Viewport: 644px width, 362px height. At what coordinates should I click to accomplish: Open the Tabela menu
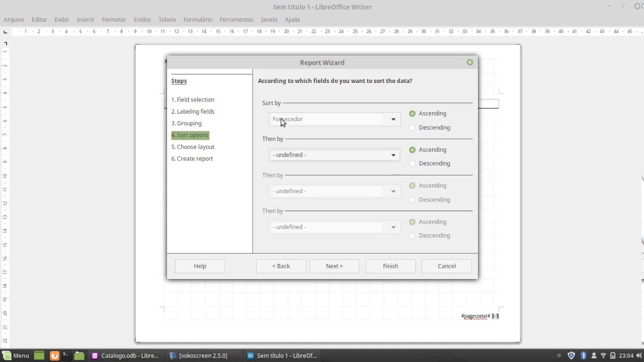tap(167, 20)
